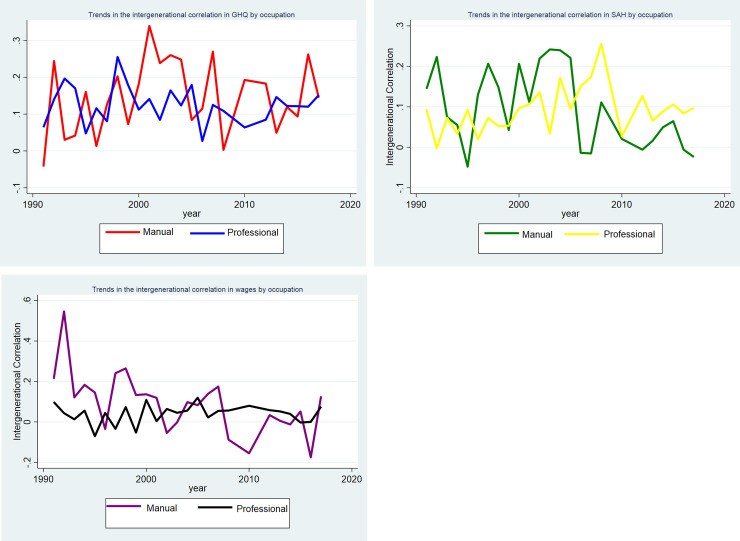Click the red line's highest peak in GHQ chart
Image resolution: width=740 pixels, height=541 pixels.
(149, 26)
